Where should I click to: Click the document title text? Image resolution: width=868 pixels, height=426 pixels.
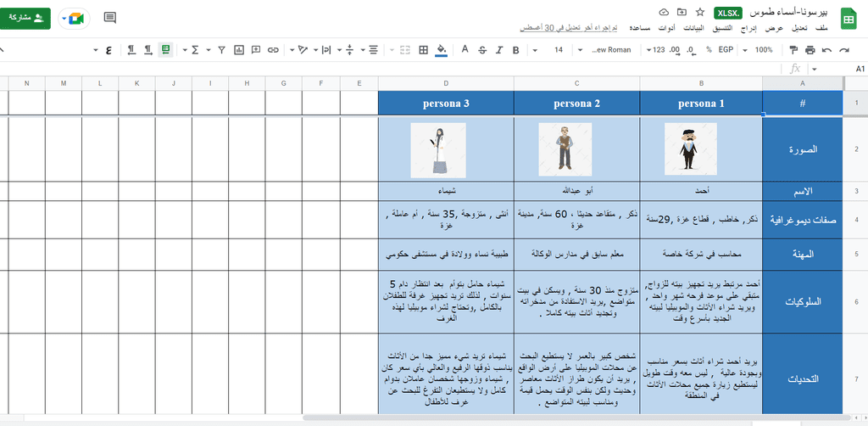tap(789, 12)
